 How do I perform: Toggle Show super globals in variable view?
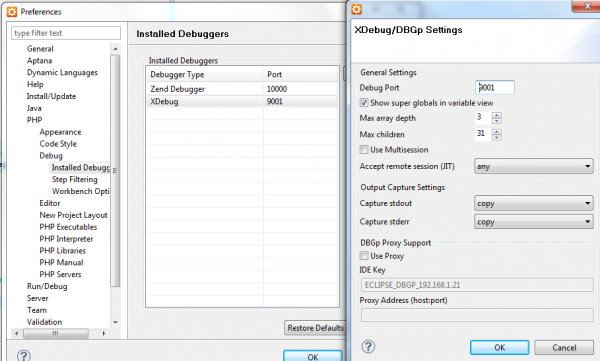pyautogui.click(x=364, y=103)
